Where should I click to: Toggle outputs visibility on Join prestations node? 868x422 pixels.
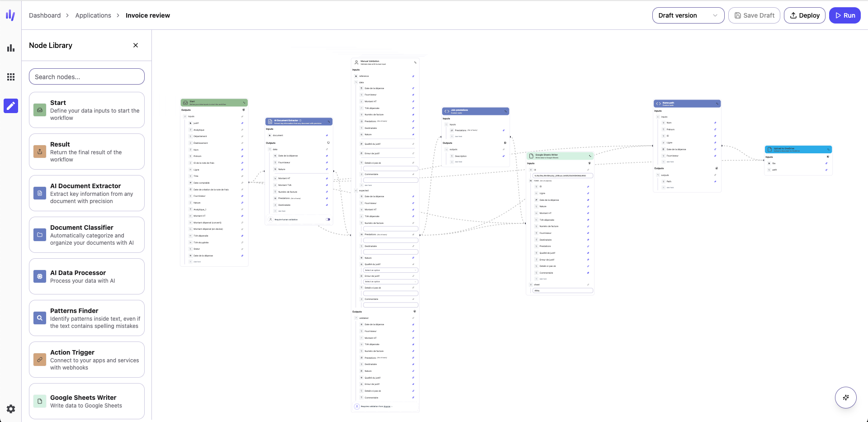(x=505, y=142)
